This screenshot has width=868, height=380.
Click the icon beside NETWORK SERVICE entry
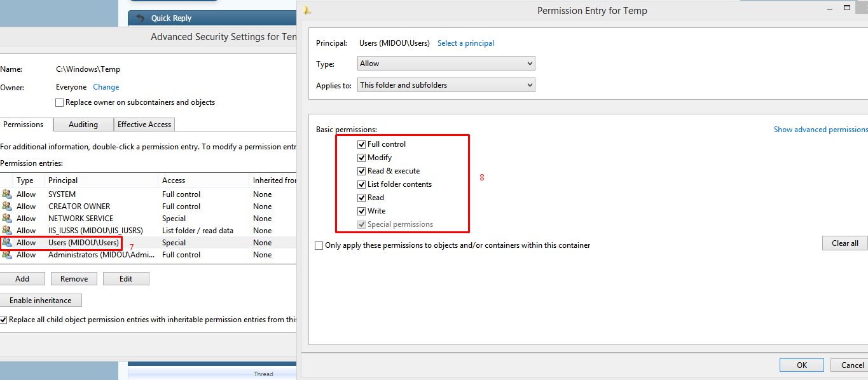7,219
